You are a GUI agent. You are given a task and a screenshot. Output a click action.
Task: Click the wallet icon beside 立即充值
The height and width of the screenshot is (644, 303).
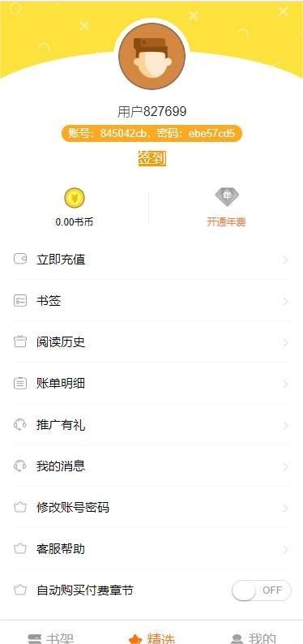pos(20,260)
